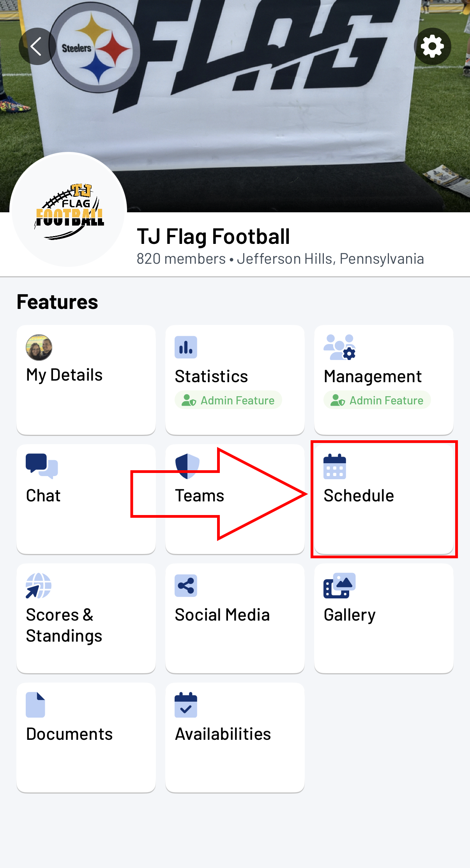Open the Availabilities feature card
Image resolution: width=470 pixels, height=868 pixels.
coord(235,737)
